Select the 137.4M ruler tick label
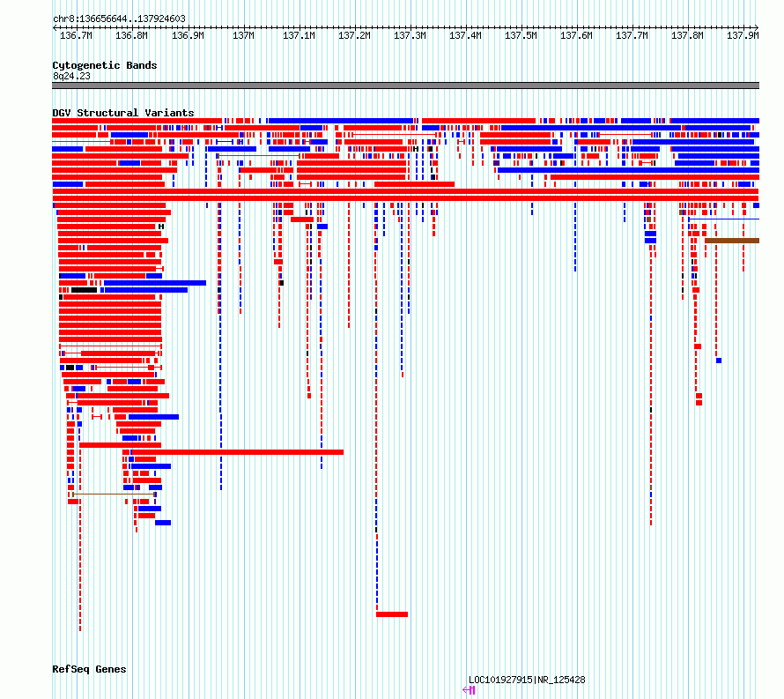784x699 pixels. click(465, 35)
